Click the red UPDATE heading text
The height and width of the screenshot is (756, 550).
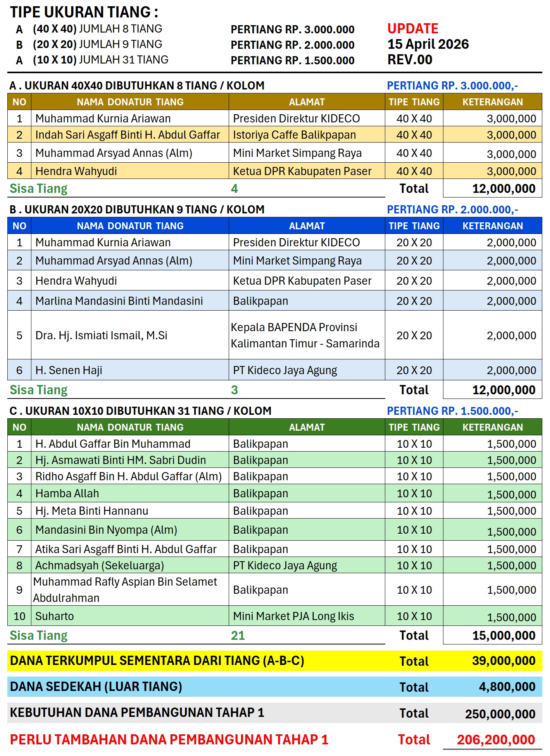tap(412, 29)
